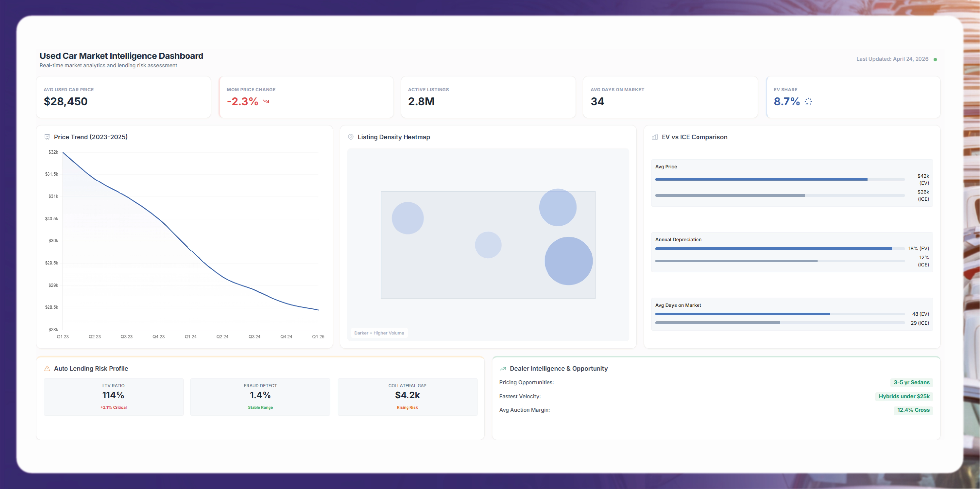This screenshot has height=489, width=980.
Task: Click the Dealer Intelligence trending-up icon
Action: (x=503, y=368)
